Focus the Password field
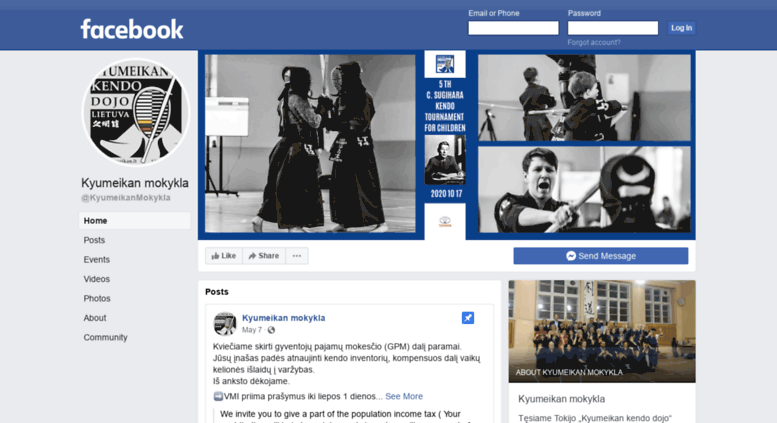Screen dimensions: 777x423 tap(613, 28)
